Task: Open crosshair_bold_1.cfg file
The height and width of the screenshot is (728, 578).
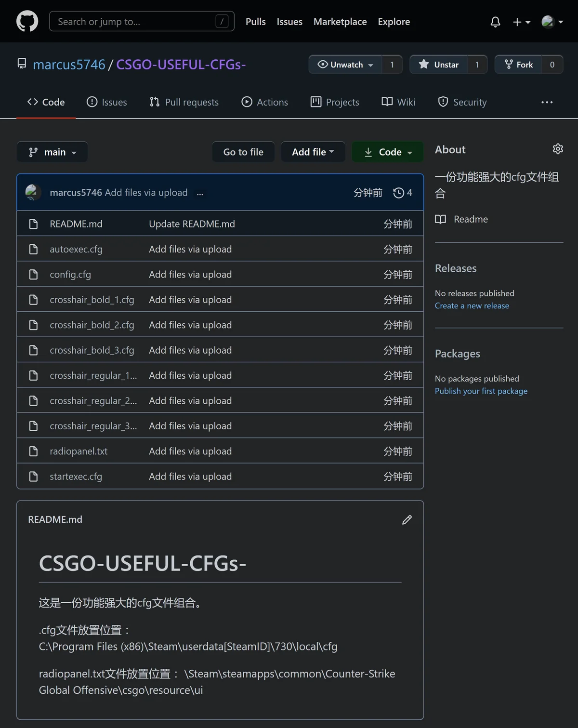Action: click(92, 300)
